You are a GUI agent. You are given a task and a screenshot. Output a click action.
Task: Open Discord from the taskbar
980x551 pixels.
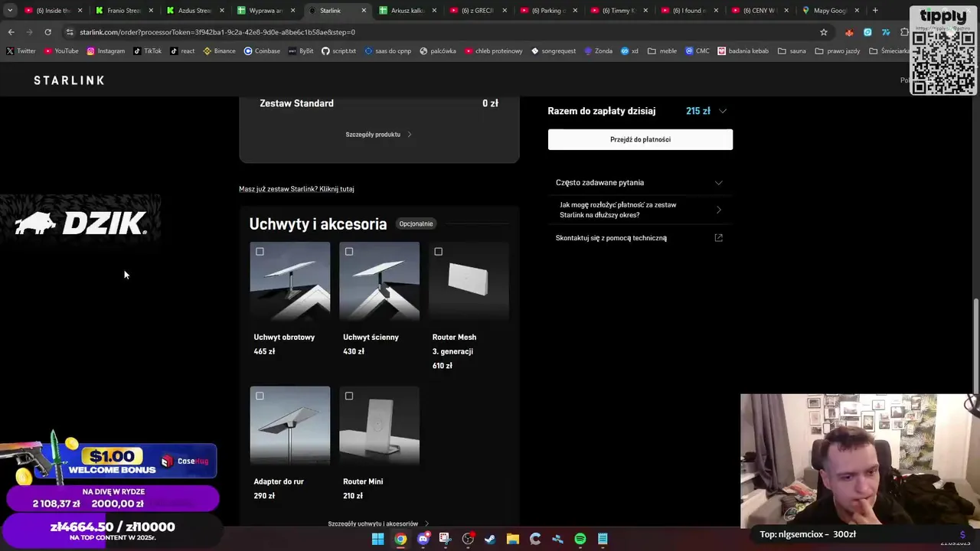click(x=423, y=539)
